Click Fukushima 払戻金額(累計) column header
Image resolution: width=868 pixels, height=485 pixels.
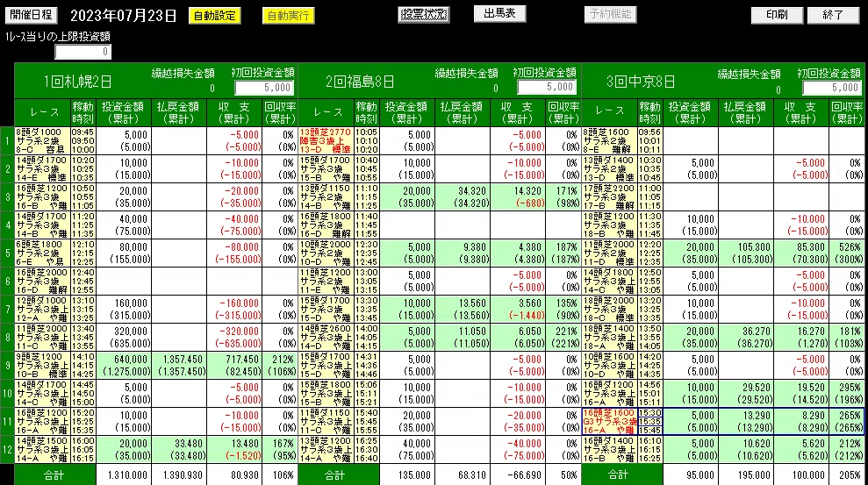click(462, 113)
